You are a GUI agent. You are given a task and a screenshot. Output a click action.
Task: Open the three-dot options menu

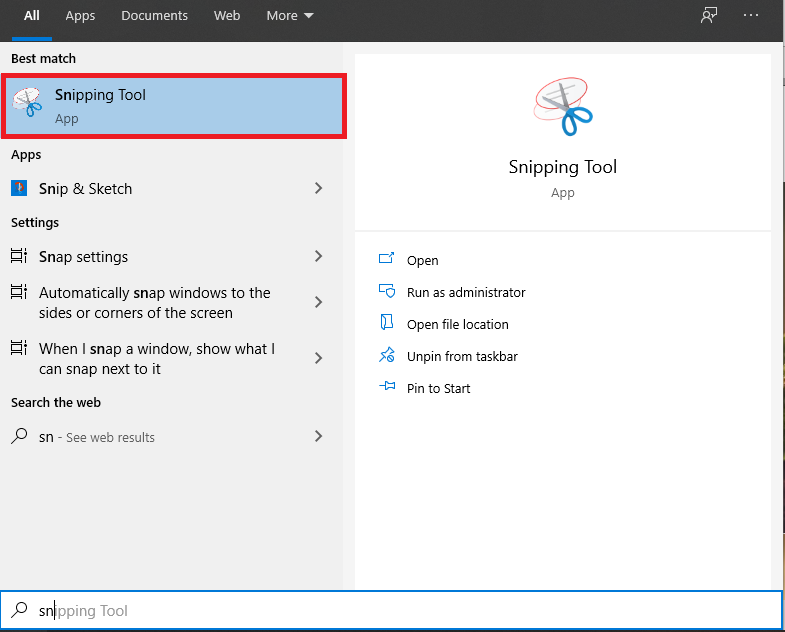coord(751,16)
